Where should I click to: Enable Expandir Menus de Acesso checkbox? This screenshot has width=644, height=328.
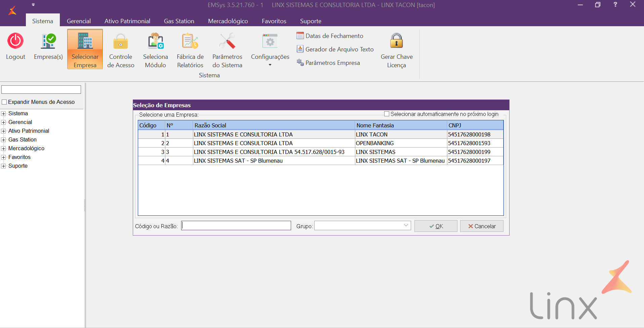(4, 102)
